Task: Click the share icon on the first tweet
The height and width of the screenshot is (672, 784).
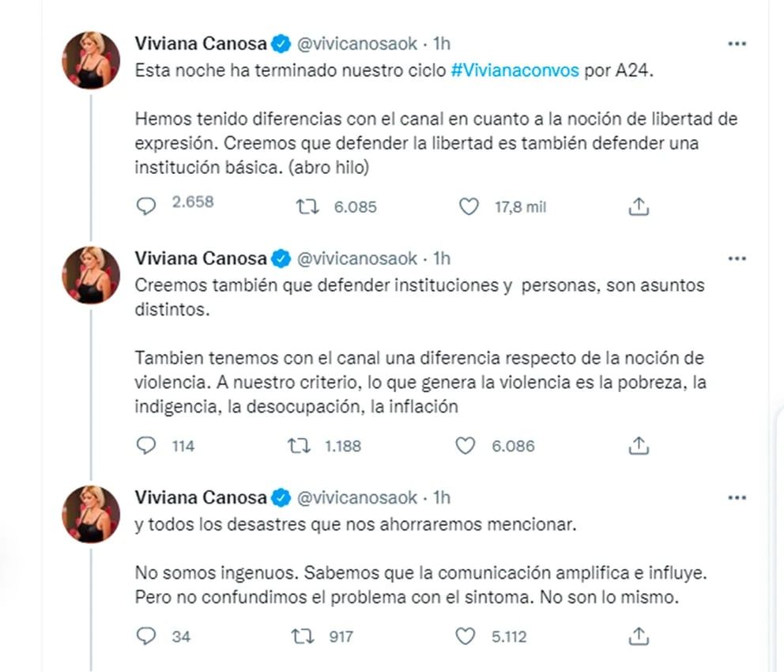Action: pos(637,206)
